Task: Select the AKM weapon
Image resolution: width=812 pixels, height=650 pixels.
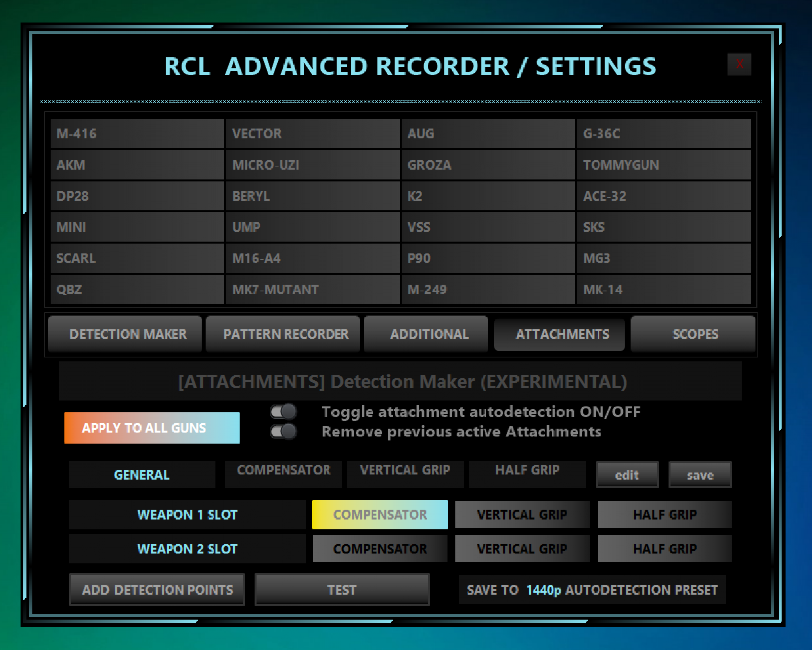Action: (137, 165)
